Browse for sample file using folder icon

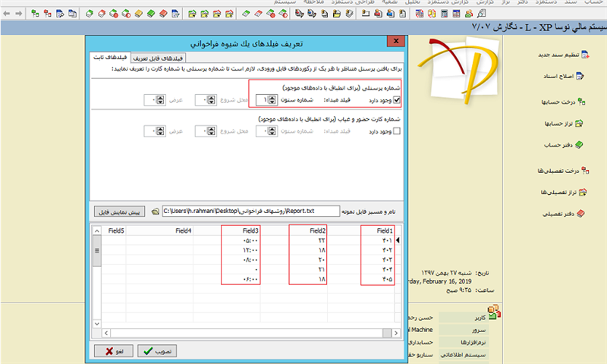click(x=156, y=212)
